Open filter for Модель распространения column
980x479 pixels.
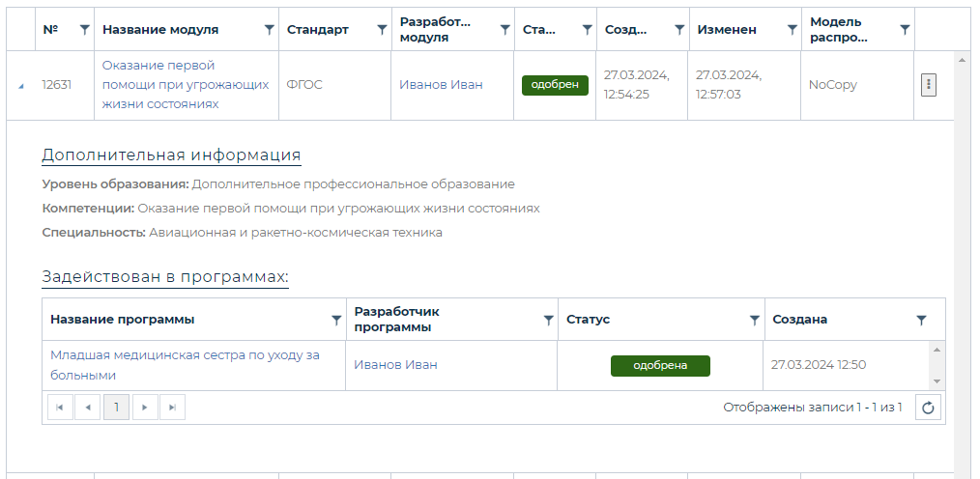[905, 30]
